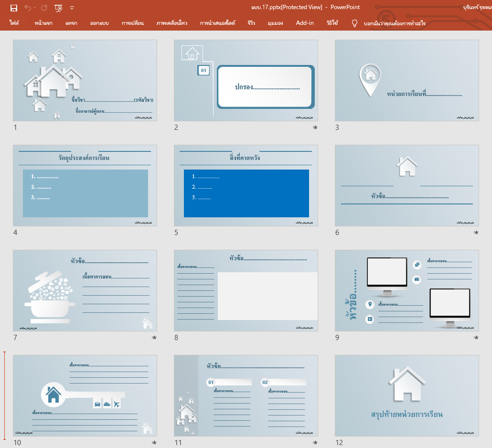Select slide 5 with the blue box
Image resolution: width=492 pixels, height=448 pixels.
pos(246,185)
